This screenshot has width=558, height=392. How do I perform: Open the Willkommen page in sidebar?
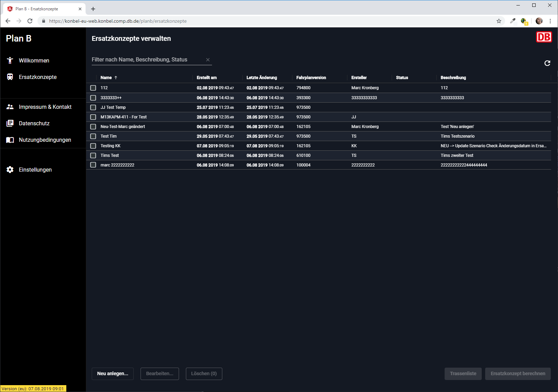34,60
